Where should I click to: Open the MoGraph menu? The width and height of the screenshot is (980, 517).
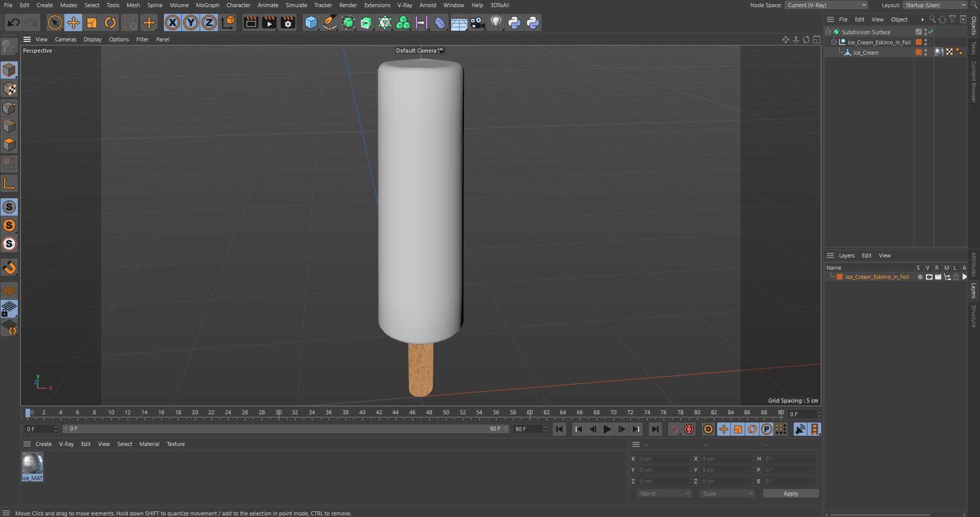pyautogui.click(x=207, y=5)
